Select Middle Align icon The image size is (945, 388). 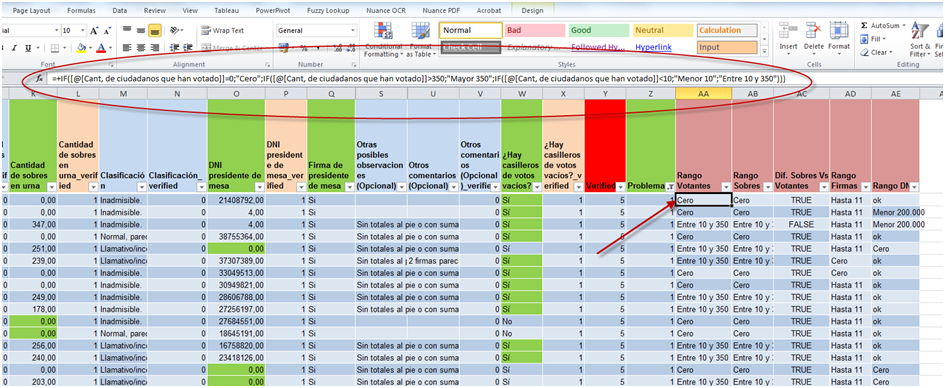click(140, 30)
